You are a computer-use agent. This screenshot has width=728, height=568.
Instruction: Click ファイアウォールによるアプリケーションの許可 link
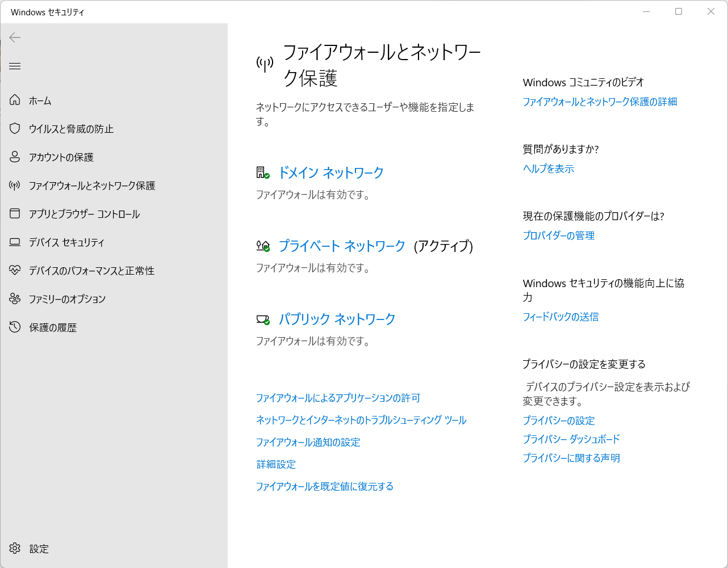click(338, 398)
